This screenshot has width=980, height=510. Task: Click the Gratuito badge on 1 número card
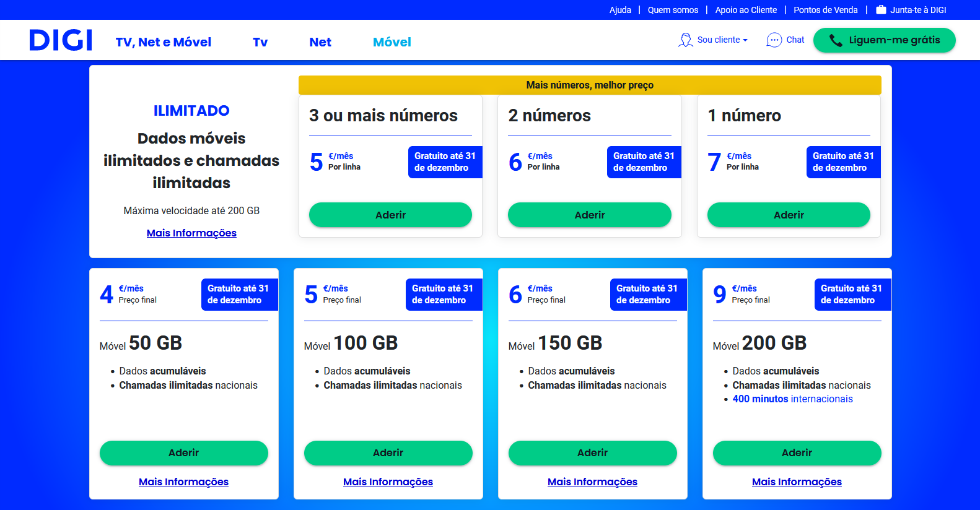(x=843, y=162)
